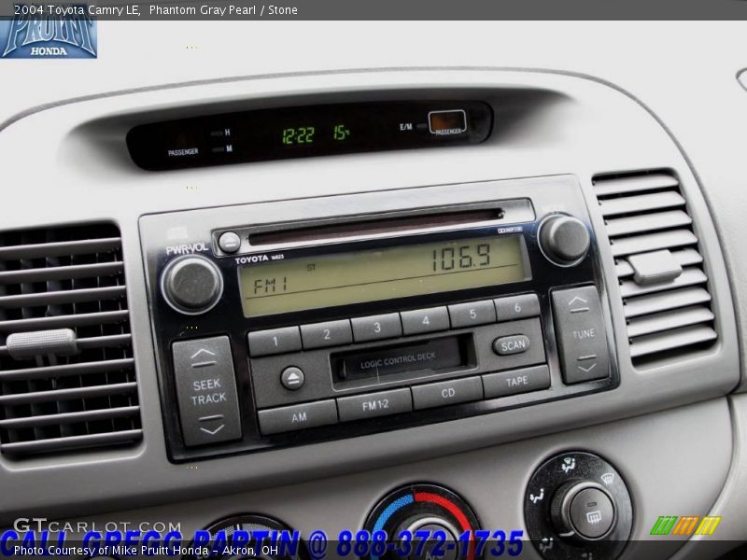This screenshot has width=747, height=560.
Task: Click the passenger airbag indicator window
Action: click(447, 122)
